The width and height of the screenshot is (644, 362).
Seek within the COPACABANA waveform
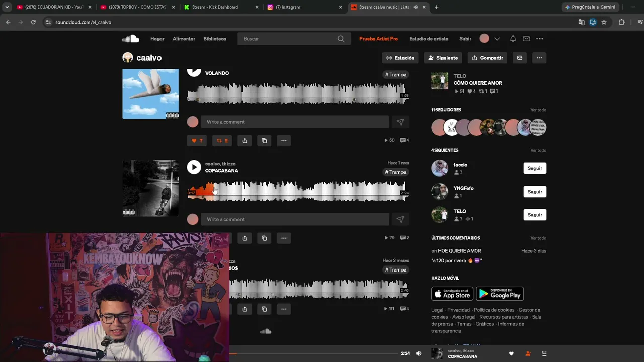(298, 191)
